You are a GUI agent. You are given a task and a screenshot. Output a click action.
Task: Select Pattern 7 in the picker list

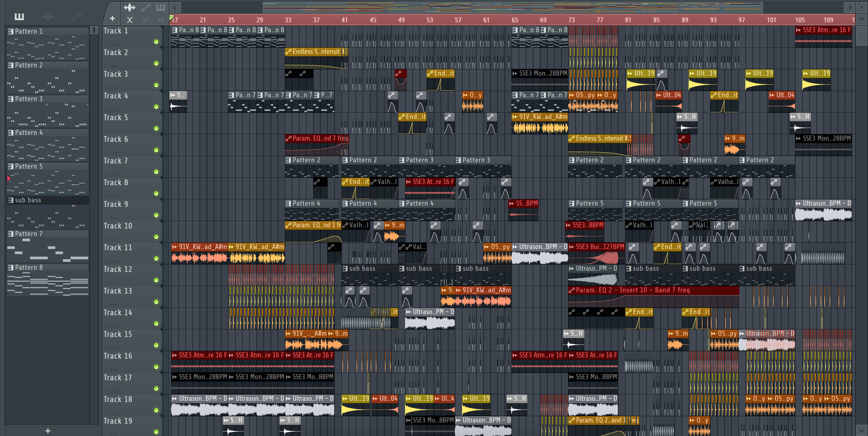click(x=48, y=234)
